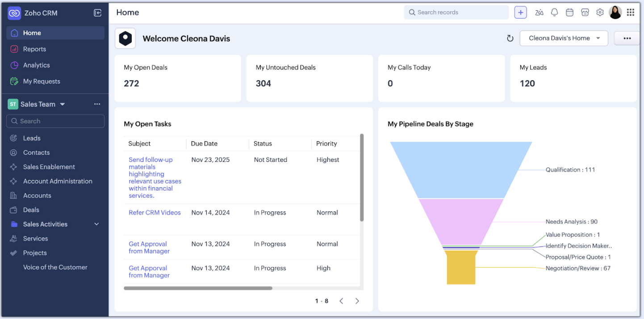Click the plus create-record icon

pyautogui.click(x=520, y=13)
